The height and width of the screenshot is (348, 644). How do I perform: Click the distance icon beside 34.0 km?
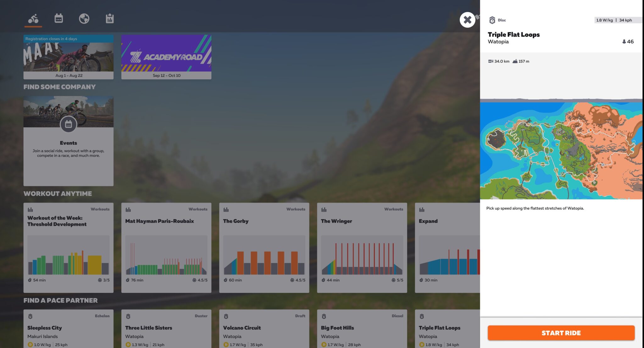(491, 61)
